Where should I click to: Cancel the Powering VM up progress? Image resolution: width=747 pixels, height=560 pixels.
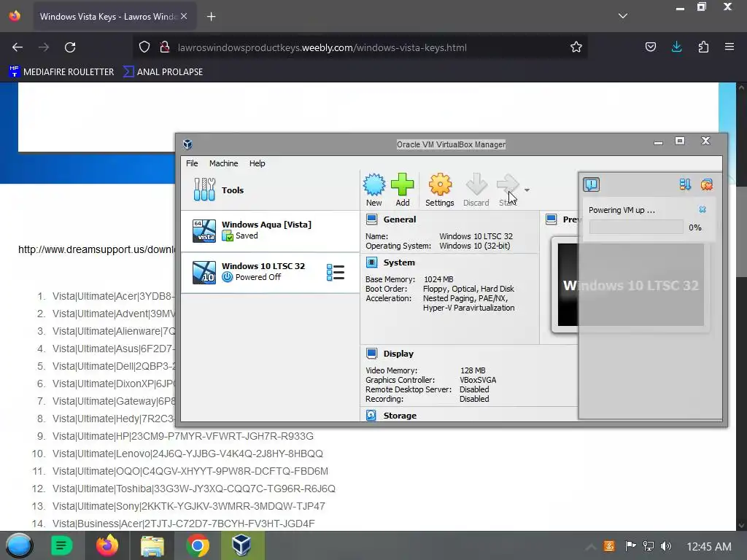coord(703,209)
